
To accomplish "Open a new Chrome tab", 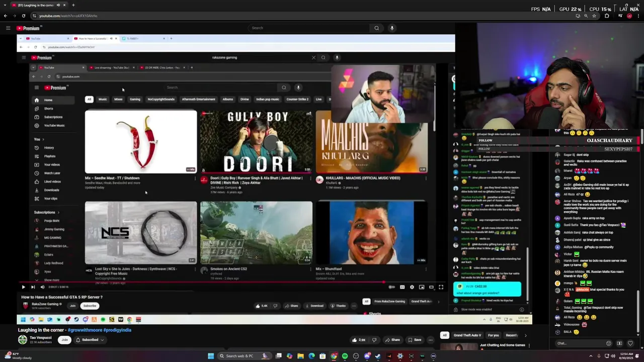I will 73,5.
